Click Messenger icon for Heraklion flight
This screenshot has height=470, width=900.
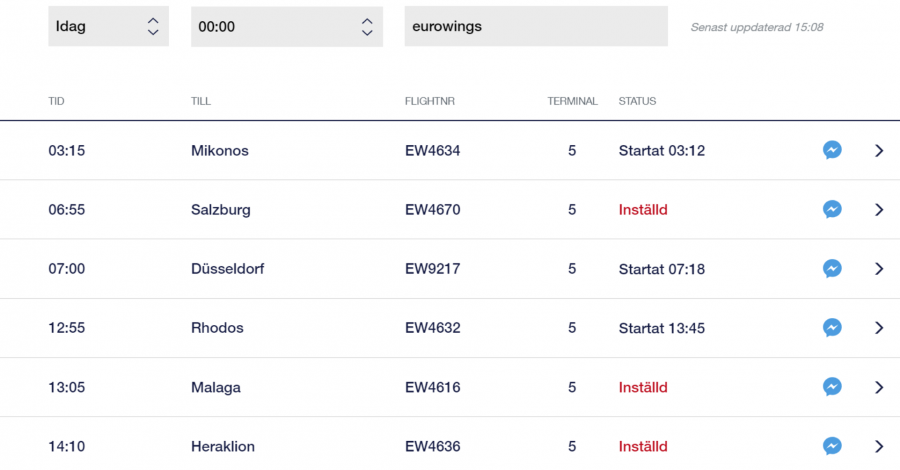tap(831, 446)
